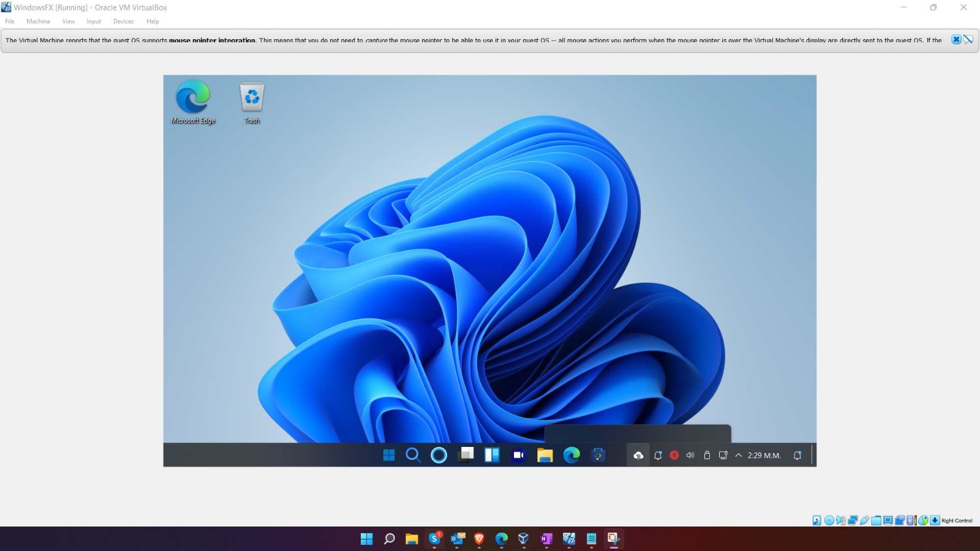Select the Trash desktop icon

point(252,102)
